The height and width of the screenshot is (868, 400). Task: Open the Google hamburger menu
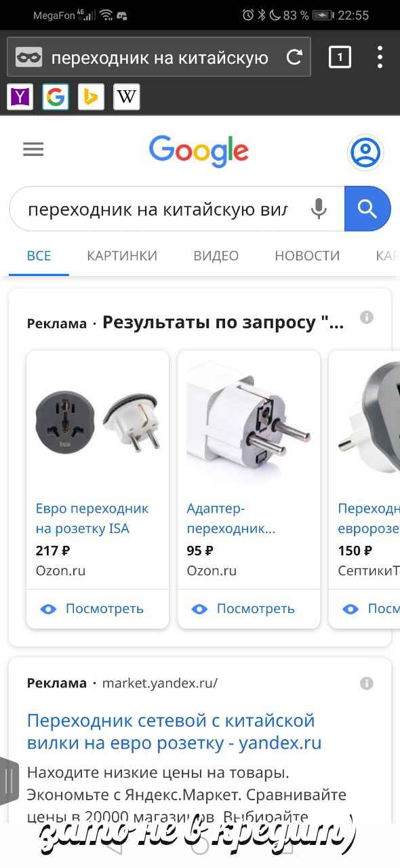point(33,150)
